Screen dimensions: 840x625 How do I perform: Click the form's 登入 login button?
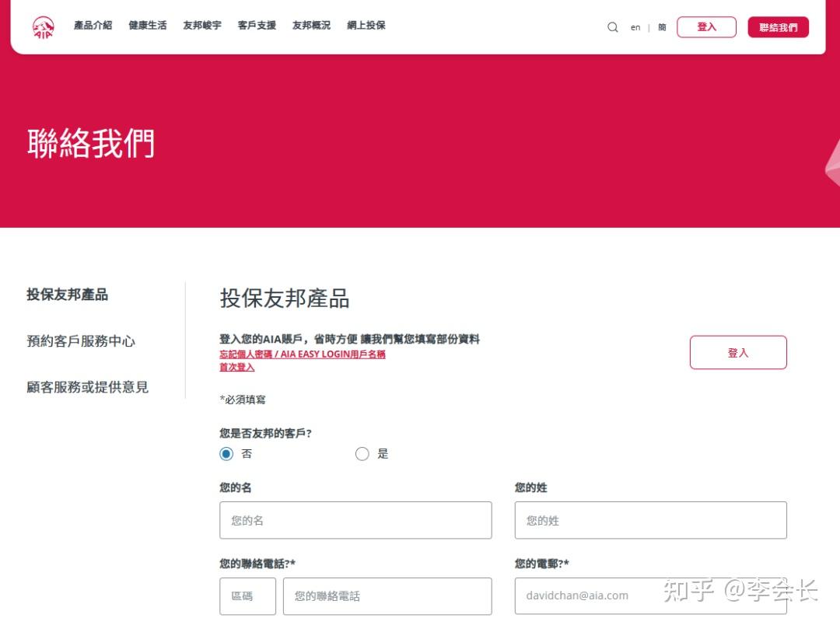pyautogui.click(x=737, y=351)
